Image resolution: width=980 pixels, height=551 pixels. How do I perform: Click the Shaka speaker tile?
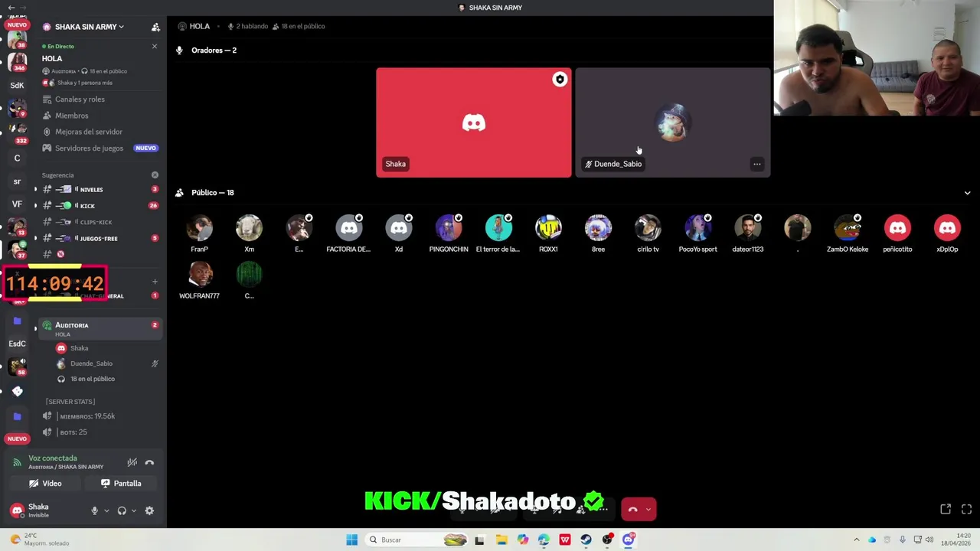(x=473, y=122)
